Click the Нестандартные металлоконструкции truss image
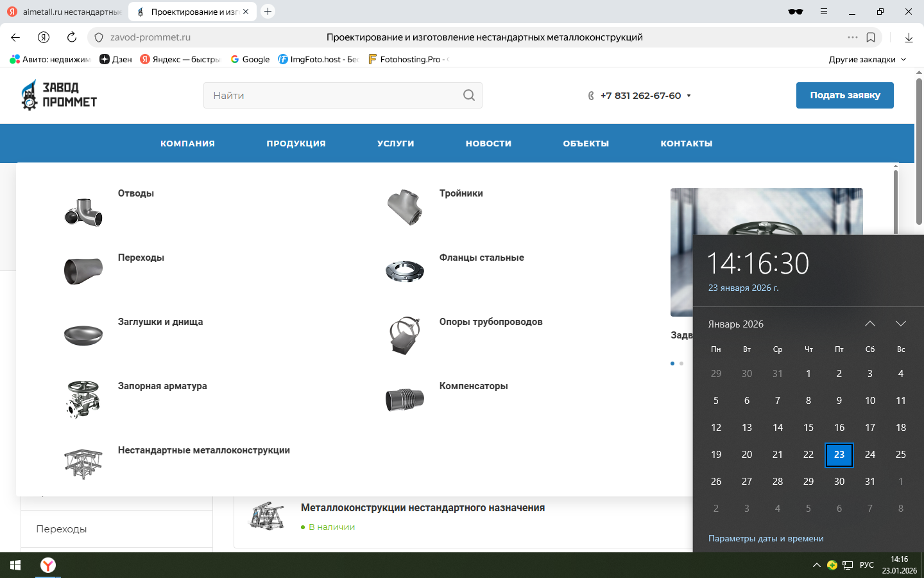This screenshot has width=924, height=578. tap(83, 464)
